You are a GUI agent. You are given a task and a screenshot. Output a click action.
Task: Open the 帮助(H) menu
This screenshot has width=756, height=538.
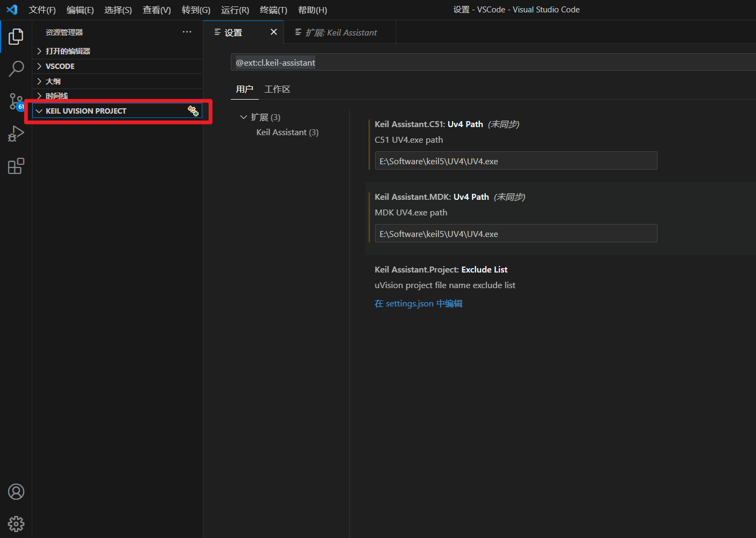[x=313, y=10]
